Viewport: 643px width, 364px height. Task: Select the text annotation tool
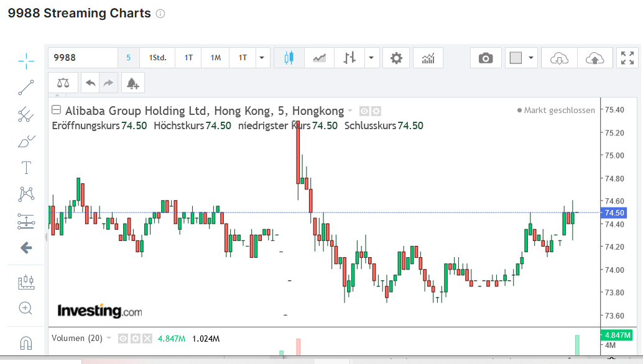tap(26, 168)
